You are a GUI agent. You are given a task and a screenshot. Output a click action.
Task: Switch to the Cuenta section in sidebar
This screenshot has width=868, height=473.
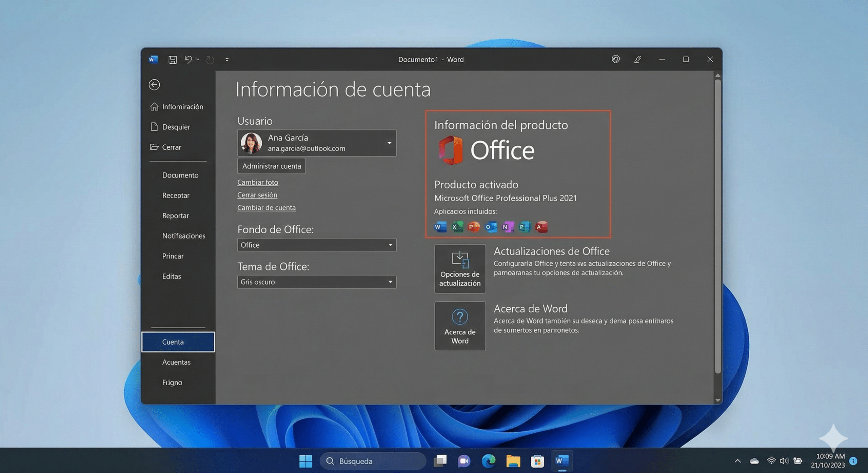click(x=174, y=342)
